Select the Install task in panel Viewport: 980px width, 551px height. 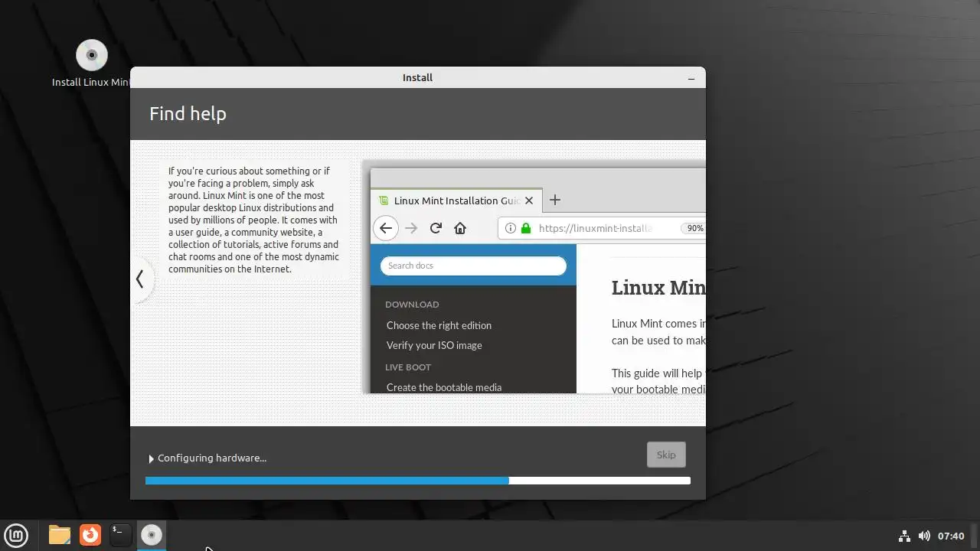152,535
